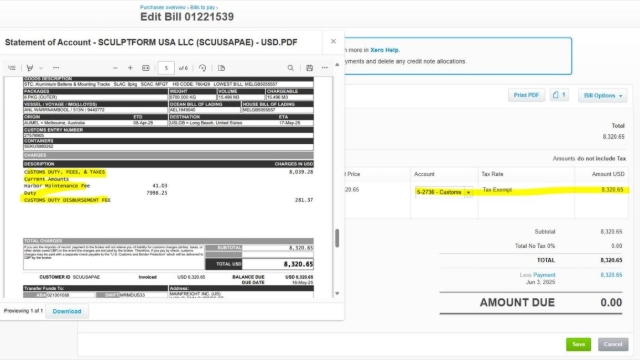Click the PDF viewer vertical scrollbar thumb

[x=337, y=238]
